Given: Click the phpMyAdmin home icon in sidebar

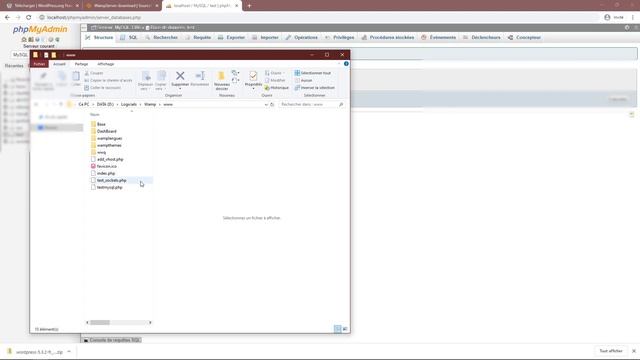Looking at the screenshot, I should click(x=24, y=40).
